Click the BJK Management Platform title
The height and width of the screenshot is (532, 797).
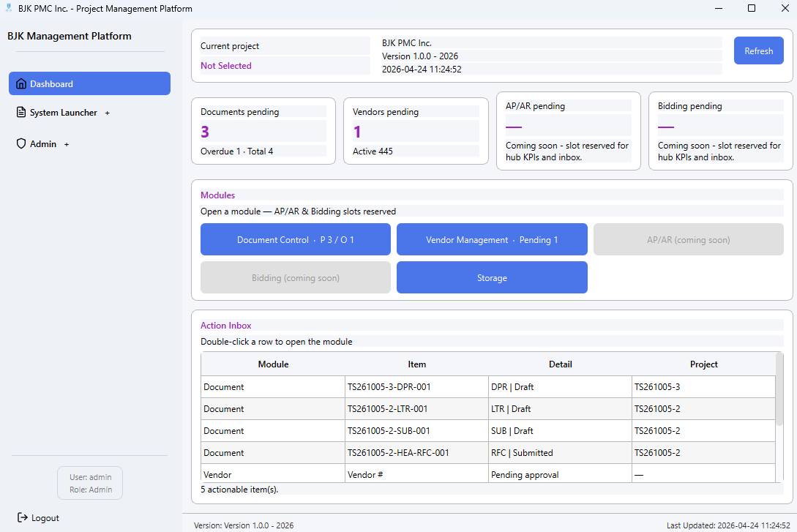69,36
